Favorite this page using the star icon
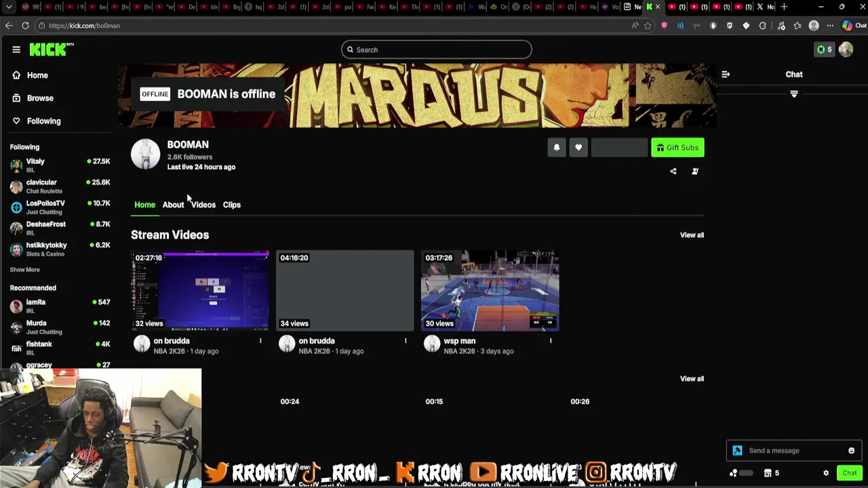Screen dimensions: 868x488 tap(648, 26)
